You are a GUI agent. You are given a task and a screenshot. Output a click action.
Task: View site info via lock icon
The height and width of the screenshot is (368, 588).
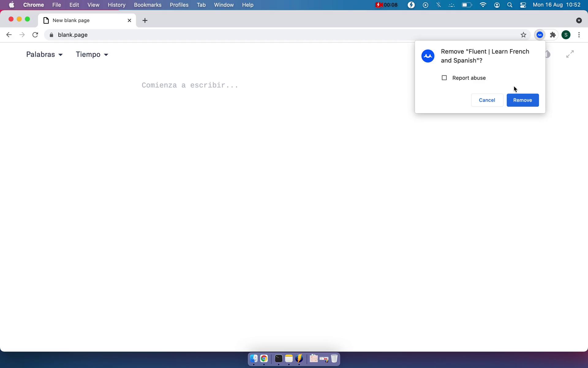(51, 35)
